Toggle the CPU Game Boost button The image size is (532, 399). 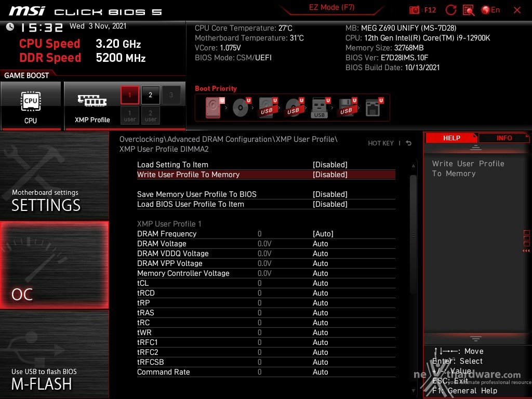point(31,105)
